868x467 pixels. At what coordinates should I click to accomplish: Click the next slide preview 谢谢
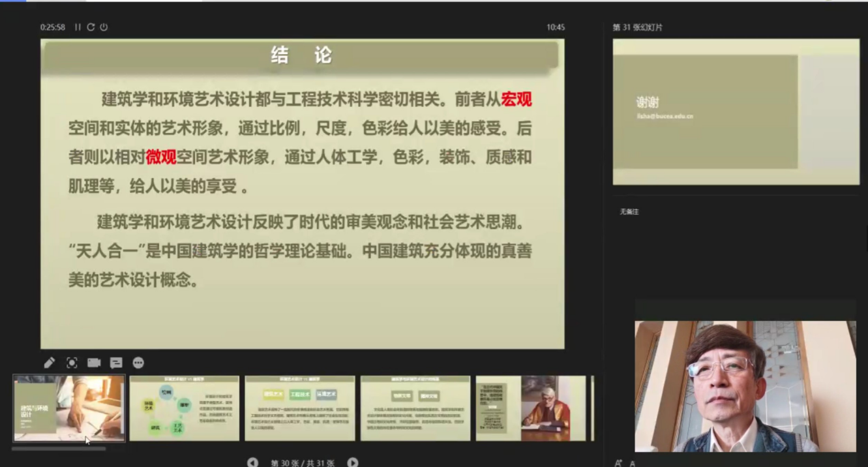[736, 112]
